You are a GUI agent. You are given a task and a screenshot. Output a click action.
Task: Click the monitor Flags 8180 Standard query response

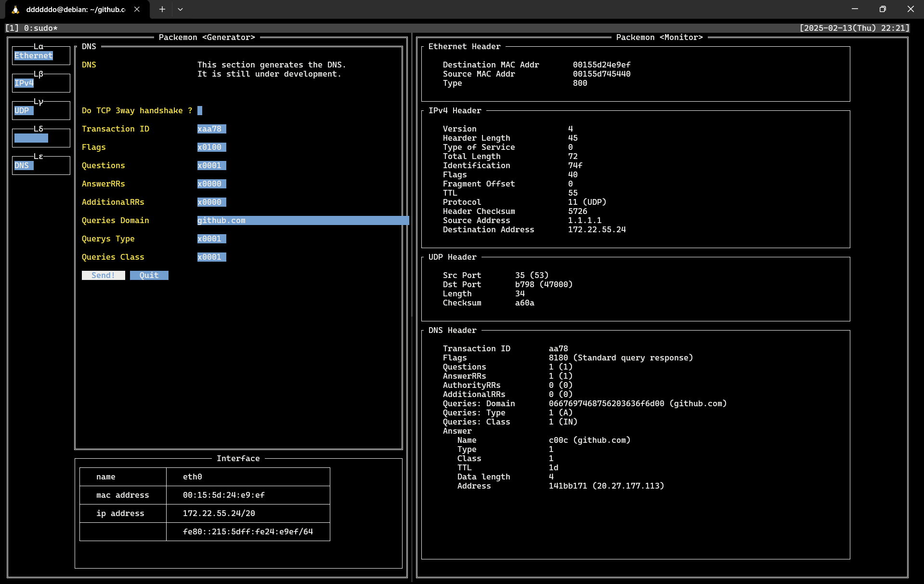coord(621,358)
